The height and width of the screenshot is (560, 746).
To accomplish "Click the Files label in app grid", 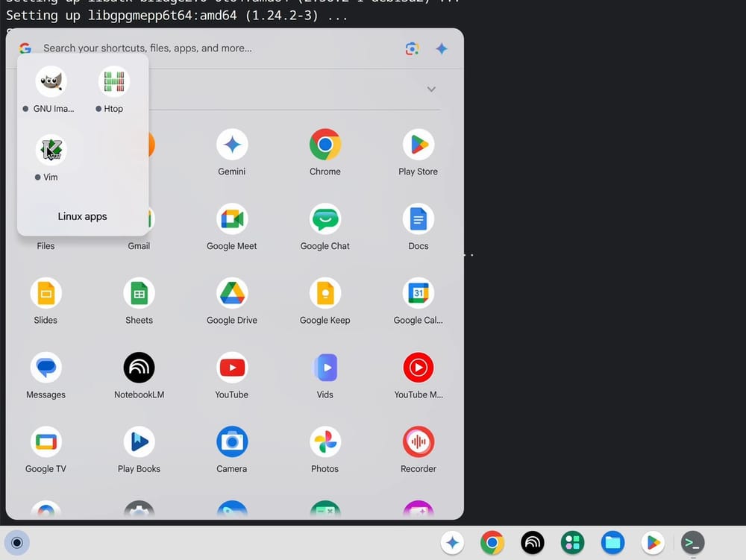I will (46, 246).
